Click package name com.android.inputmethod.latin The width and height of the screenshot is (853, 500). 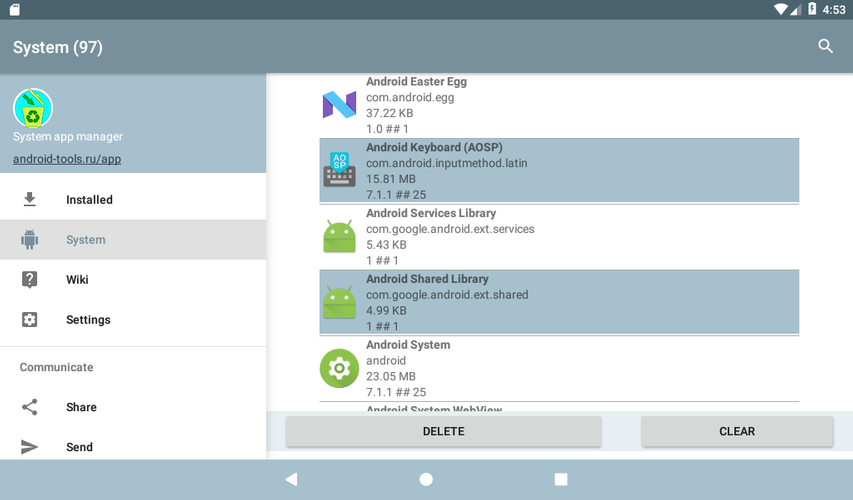pos(447,163)
